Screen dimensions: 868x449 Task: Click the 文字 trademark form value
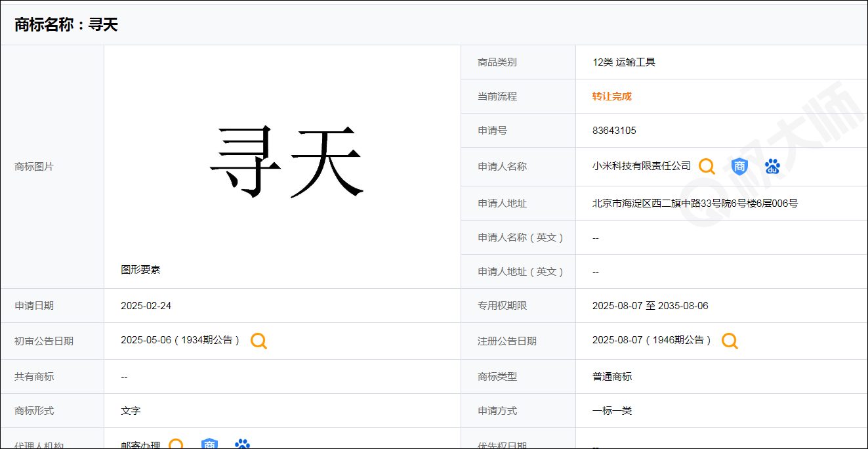[131, 411]
